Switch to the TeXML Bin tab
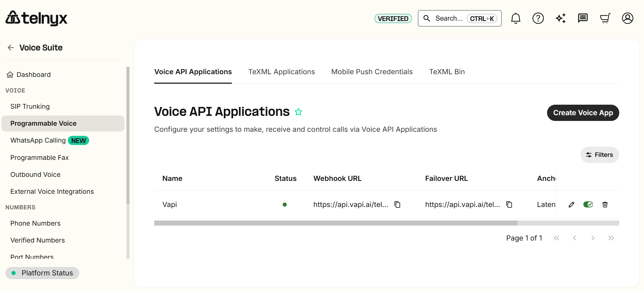Viewport: 644px width, 292px height. tap(447, 72)
